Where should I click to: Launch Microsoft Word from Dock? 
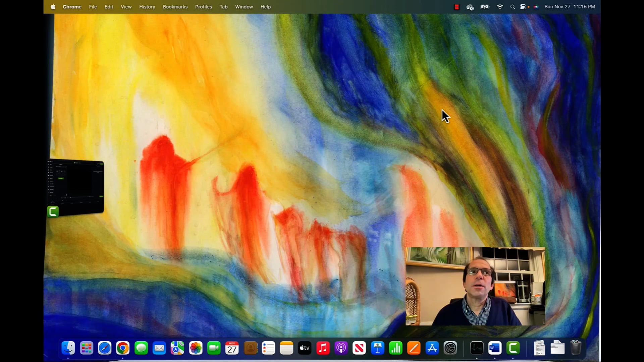pos(495,348)
